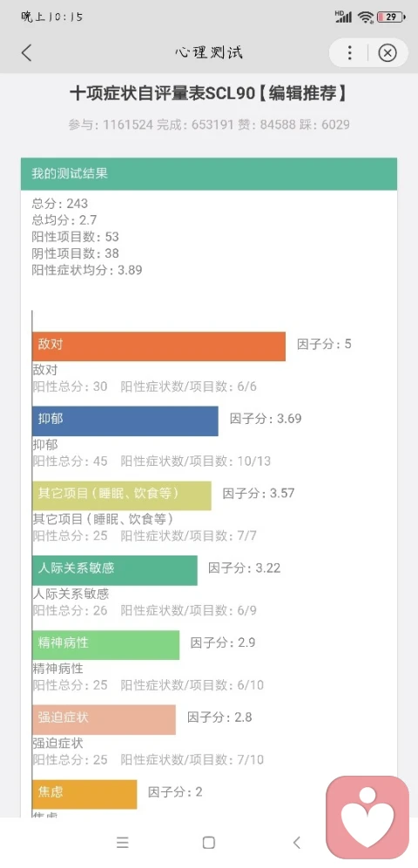Tap the Android home square button
418x868 pixels.
(209, 843)
